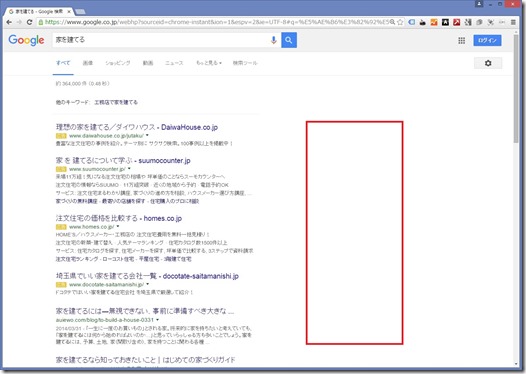Screen dimensions: 526x374
Task: Select the すべて search tab
Action: pos(63,63)
